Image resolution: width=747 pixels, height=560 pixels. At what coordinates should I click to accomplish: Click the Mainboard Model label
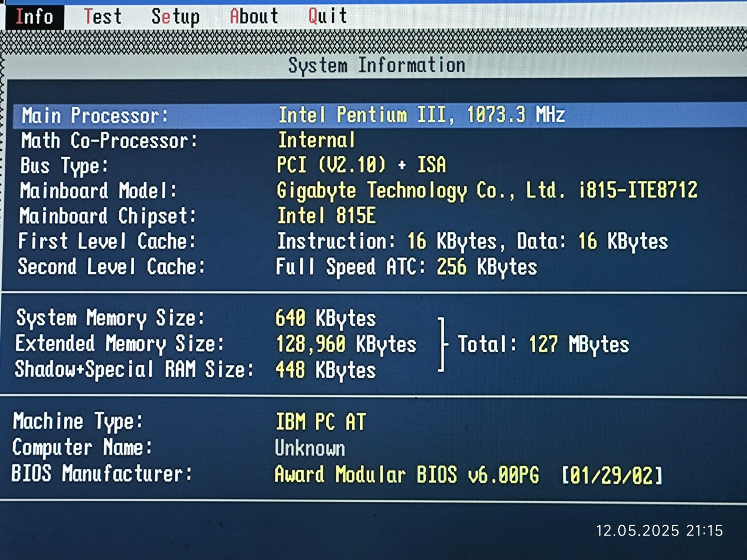click(x=98, y=191)
